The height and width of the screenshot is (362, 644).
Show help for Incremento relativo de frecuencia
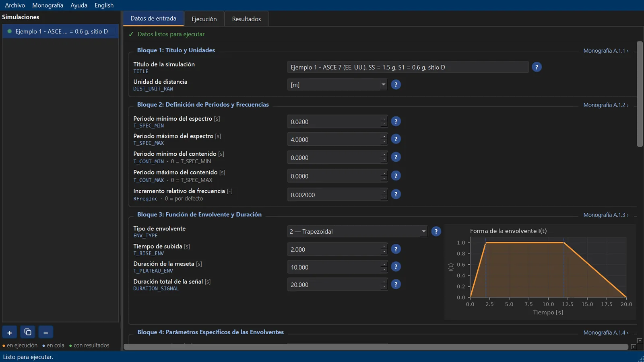396,194
